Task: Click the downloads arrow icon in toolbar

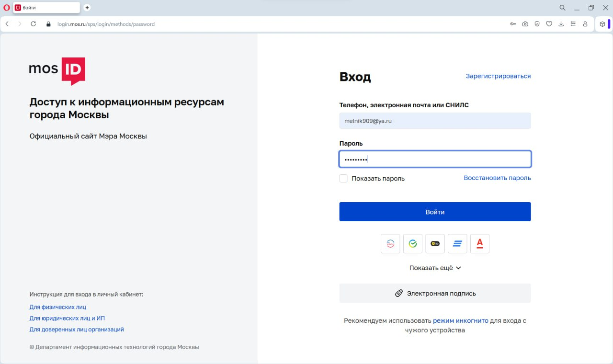Action: (x=561, y=23)
